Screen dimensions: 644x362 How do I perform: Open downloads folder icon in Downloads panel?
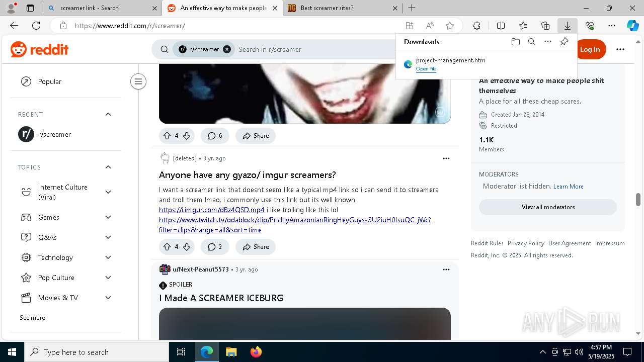[x=515, y=42]
